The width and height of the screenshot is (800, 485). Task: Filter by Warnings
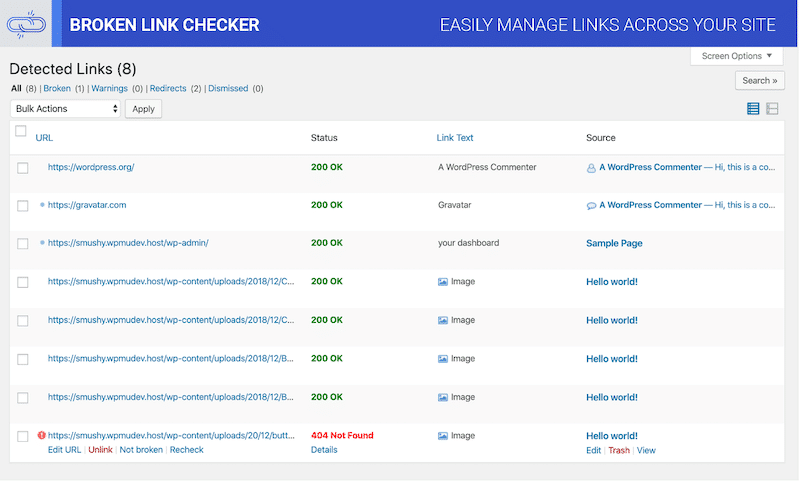109,88
